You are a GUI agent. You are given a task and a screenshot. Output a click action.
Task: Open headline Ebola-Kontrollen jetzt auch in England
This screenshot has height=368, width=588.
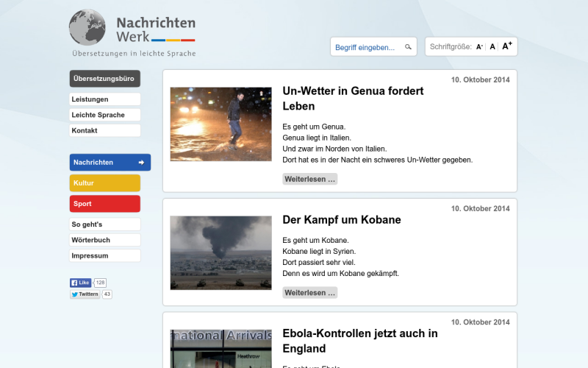click(x=360, y=341)
